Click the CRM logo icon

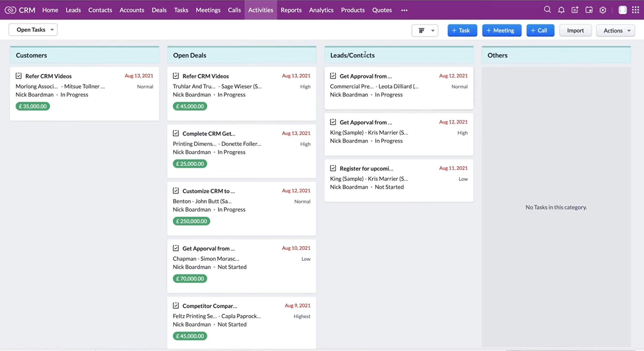coord(10,10)
